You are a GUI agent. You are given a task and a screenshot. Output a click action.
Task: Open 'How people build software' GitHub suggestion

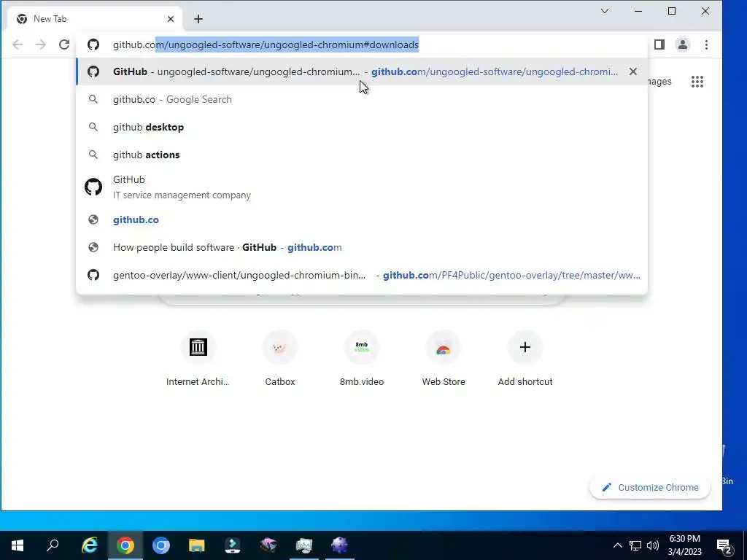(362, 248)
